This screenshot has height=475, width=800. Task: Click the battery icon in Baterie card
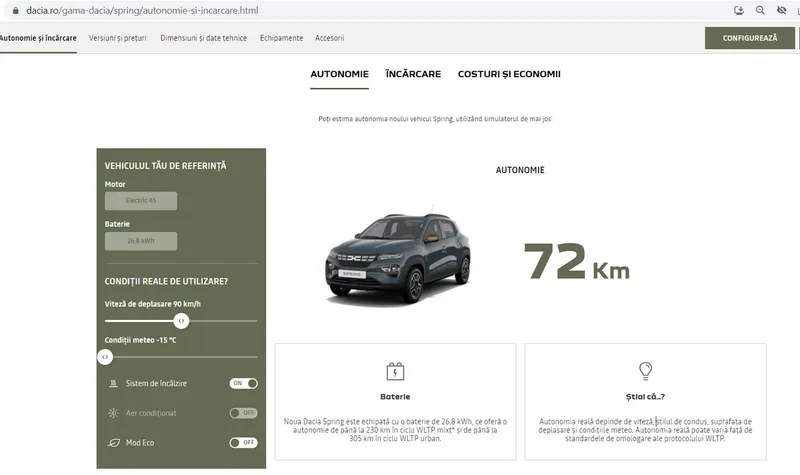[x=395, y=372]
